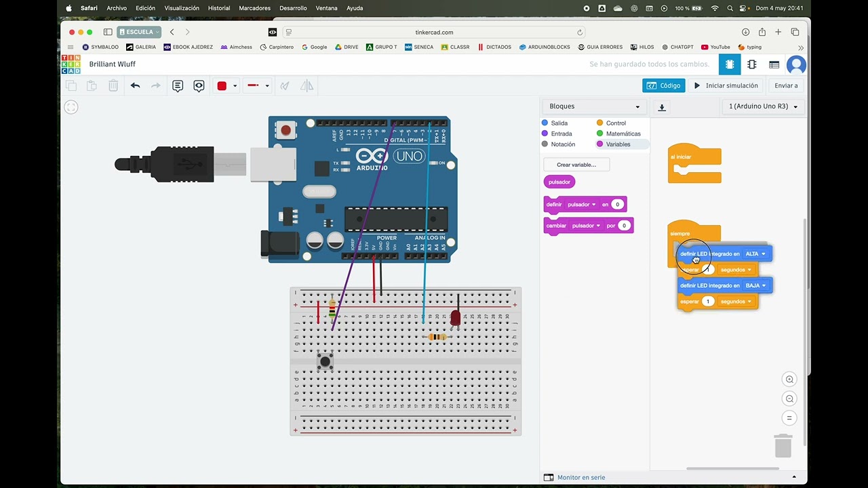The image size is (868, 488).
Task: Click the Safari downloads icon
Action: 745,32
